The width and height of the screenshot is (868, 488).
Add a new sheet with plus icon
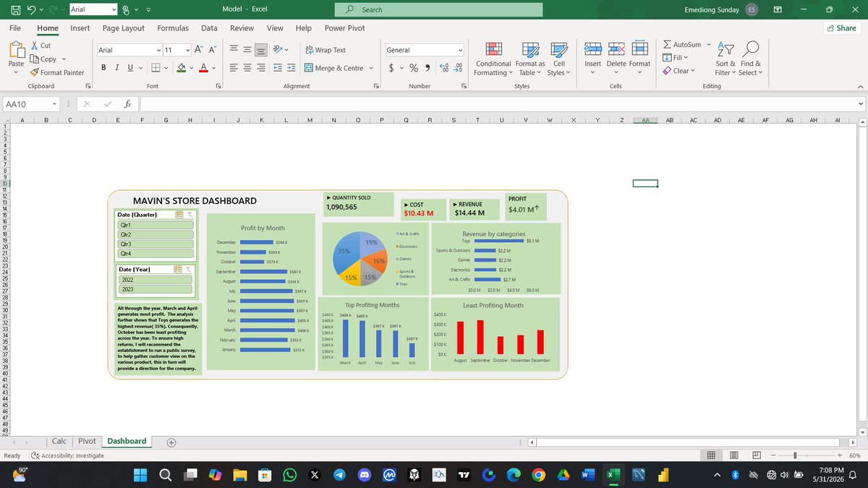[171, 442]
